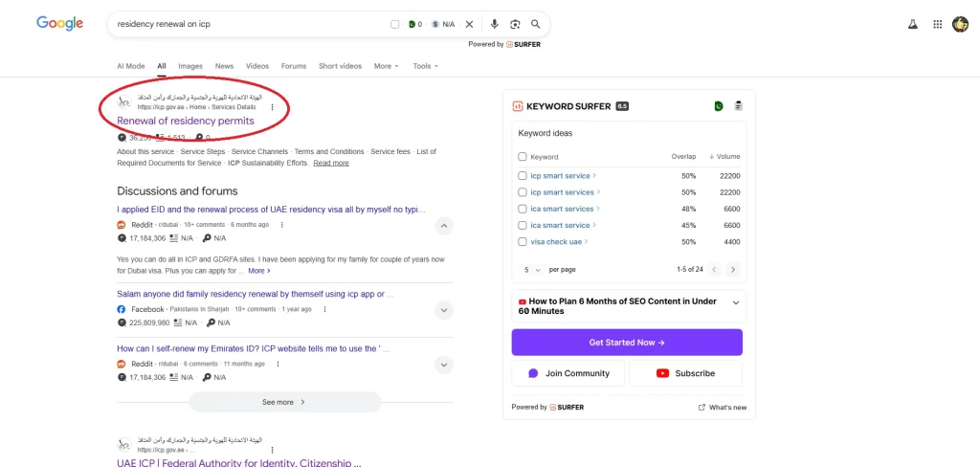This screenshot has width=980, height=467.
Task: Open the 'What's new' link
Action: coord(723,408)
